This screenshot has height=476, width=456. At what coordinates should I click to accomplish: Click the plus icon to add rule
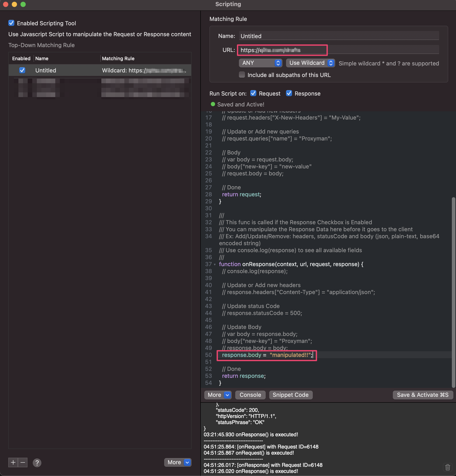click(x=13, y=462)
